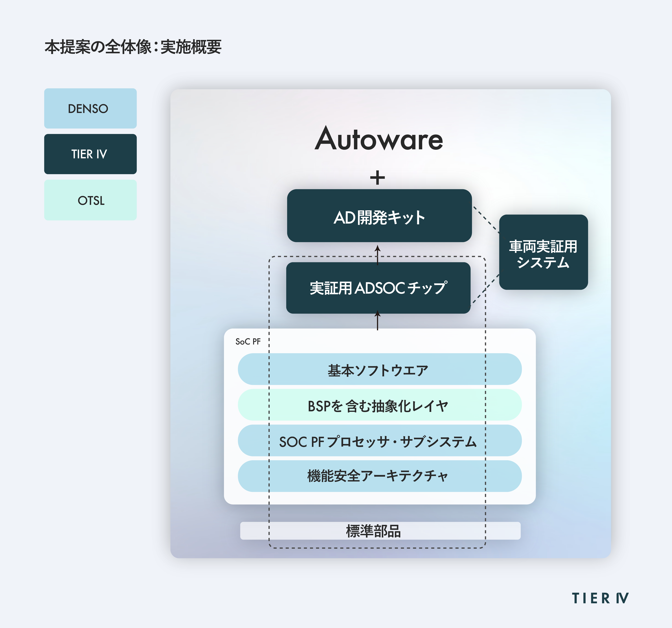Click the 車両実証用システム block
The height and width of the screenshot is (628, 672).
coord(544,252)
